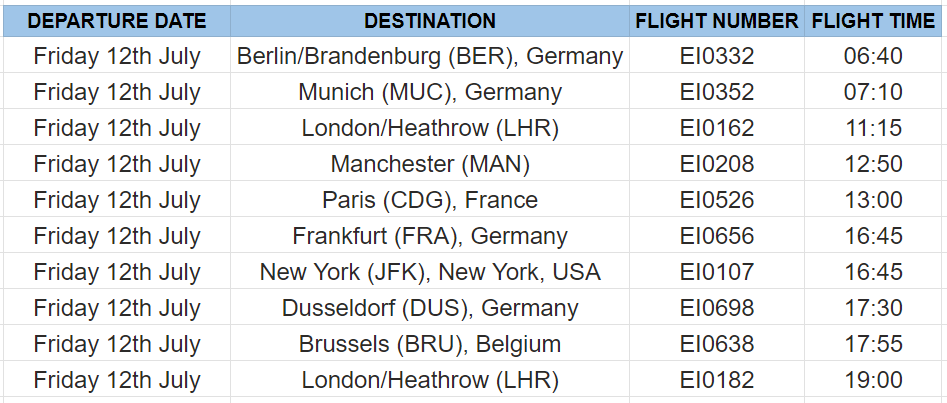Select the 12:50 flight time cell
947x403 pixels.
click(873, 164)
